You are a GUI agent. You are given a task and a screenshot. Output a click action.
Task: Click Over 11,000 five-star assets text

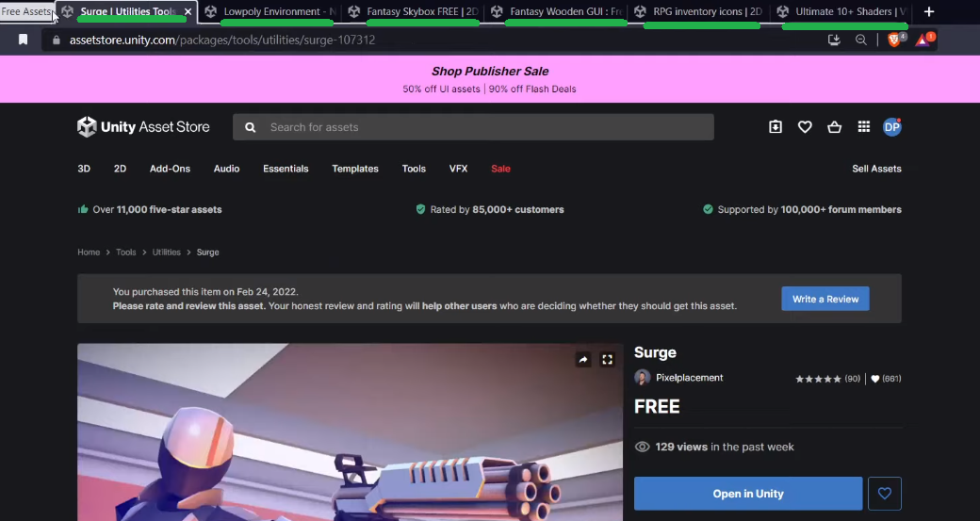point(156,210)
